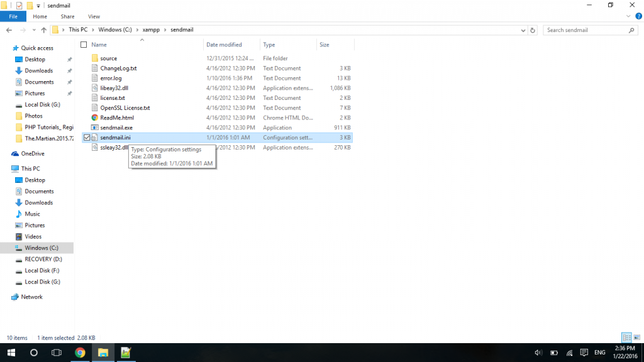This screenshot has height=362, width=644.
Task: Toggle the select-all checkbox in header
Action: [x=84, y=45]
